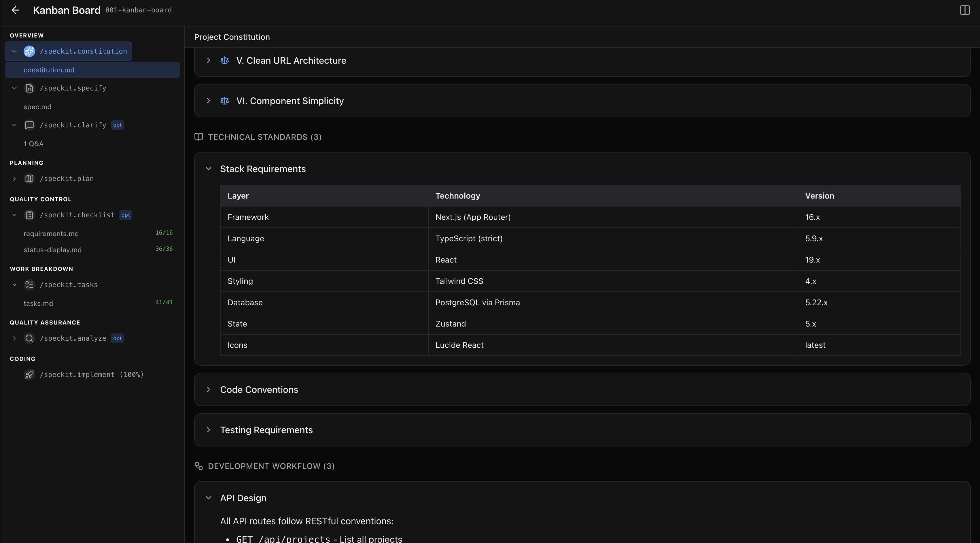Click the /speckit.implement rocket icon
The width and height of the screenshot is (980, 543).
point(29,374)
